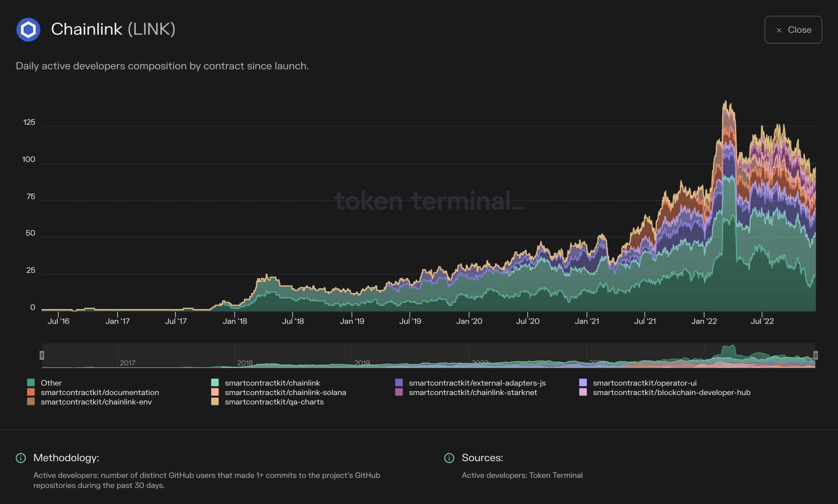Click the chainlink-env legend swatch
Screen dimensions: 838x504
(31, 402)
